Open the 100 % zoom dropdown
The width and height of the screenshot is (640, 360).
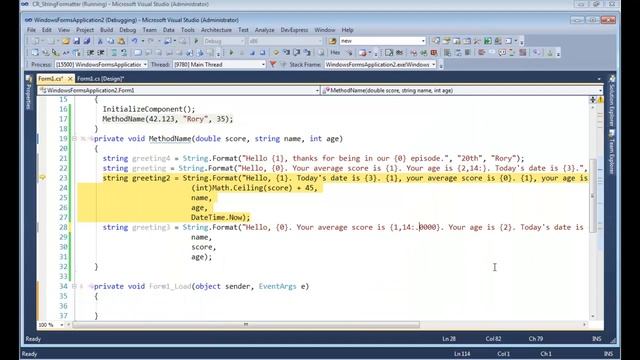(62, 325)
